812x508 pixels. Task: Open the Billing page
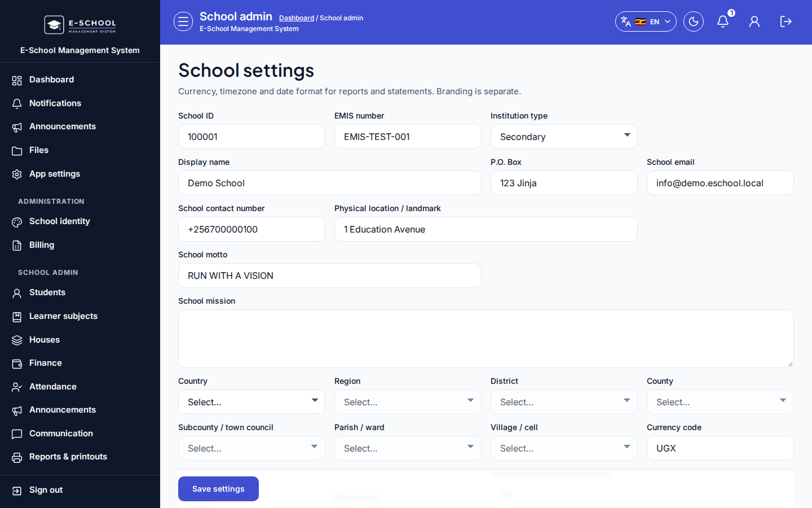80,245
